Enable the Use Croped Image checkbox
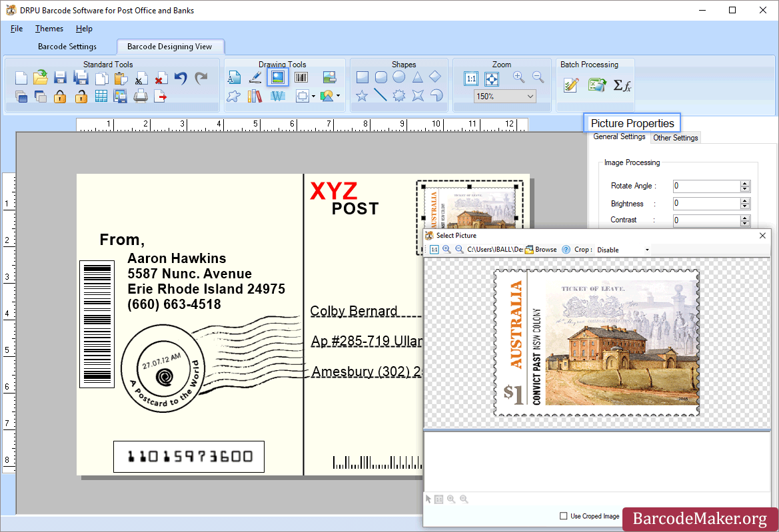Image resolution: width=779 pixels, height=532 pixels. tap(563, 516)
